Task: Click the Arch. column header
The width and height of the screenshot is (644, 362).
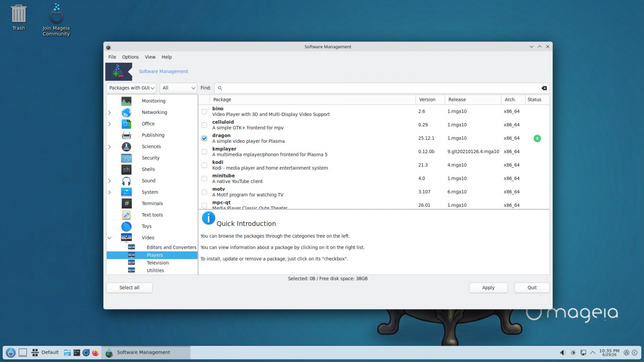Action: pos(513,99)
